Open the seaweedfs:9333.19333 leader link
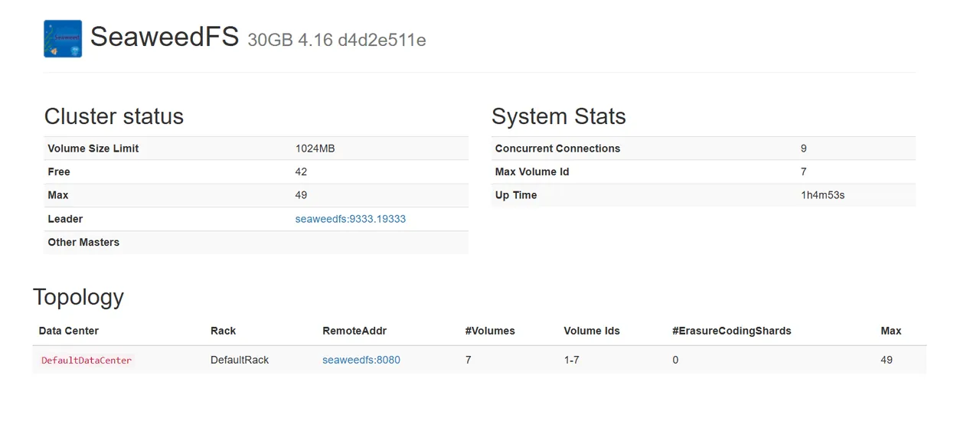Image resolution: width=980 pixels, height=434 pixels. tap(351, 219)
